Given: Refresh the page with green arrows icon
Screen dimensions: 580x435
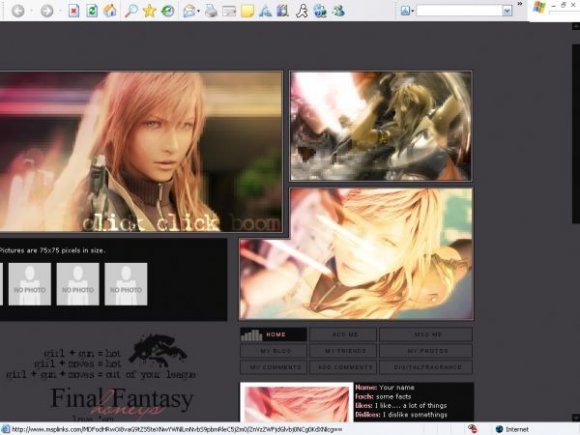Looking at the screenshot, I should [91, 11].
